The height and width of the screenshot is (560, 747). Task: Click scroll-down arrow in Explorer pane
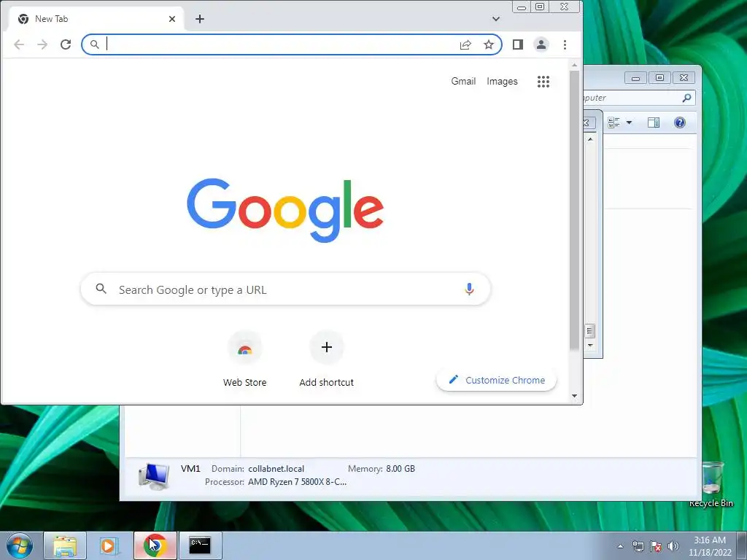590,345
